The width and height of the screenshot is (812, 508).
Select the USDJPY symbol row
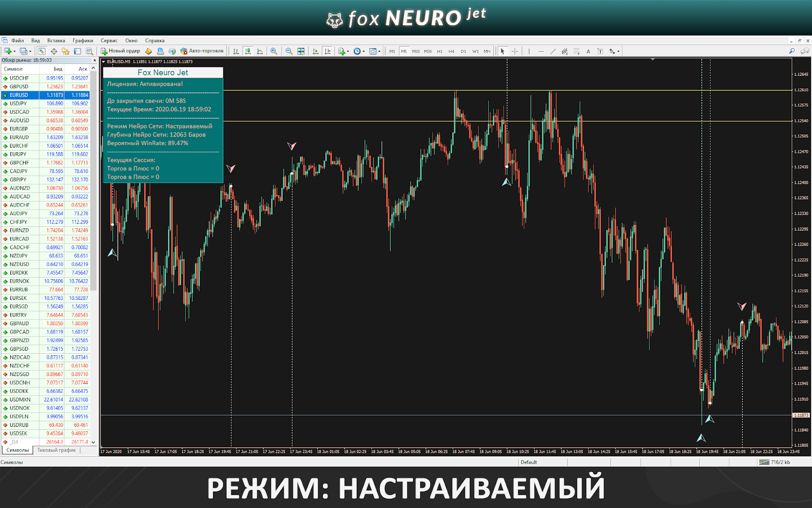[46, 104]
